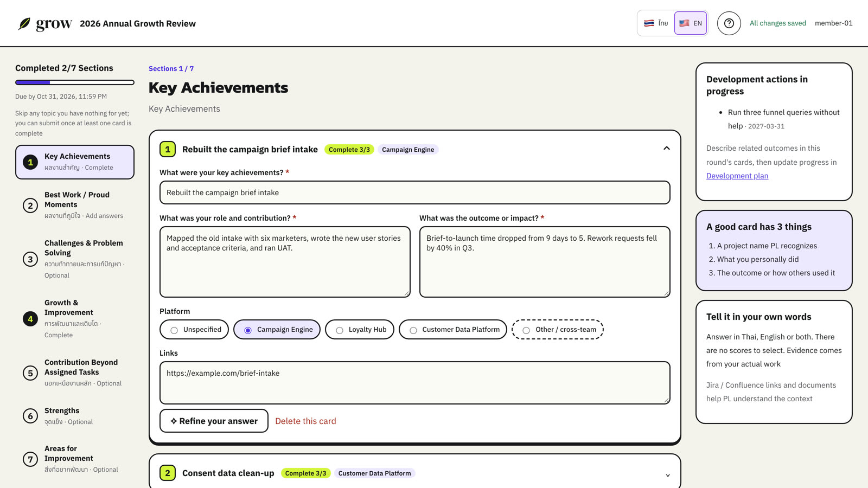This screenshot has height=488, width=868.
Task: Open the Development plan link
Action: 737,176
